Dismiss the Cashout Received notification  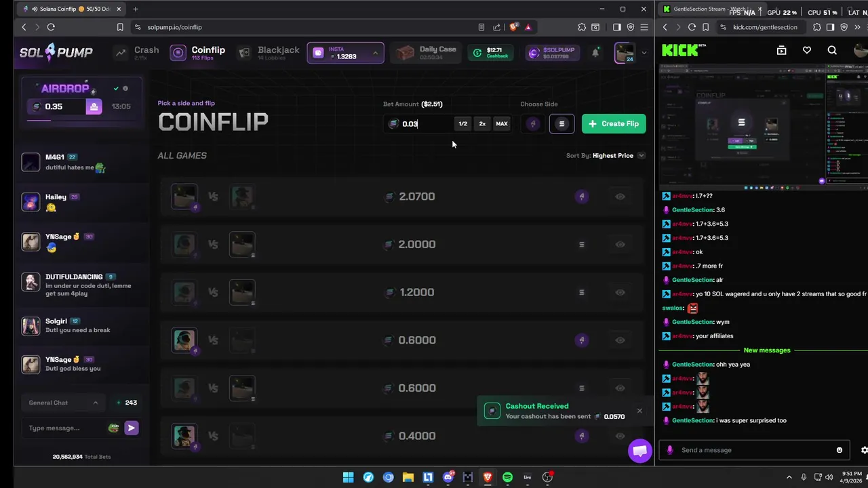639,411
